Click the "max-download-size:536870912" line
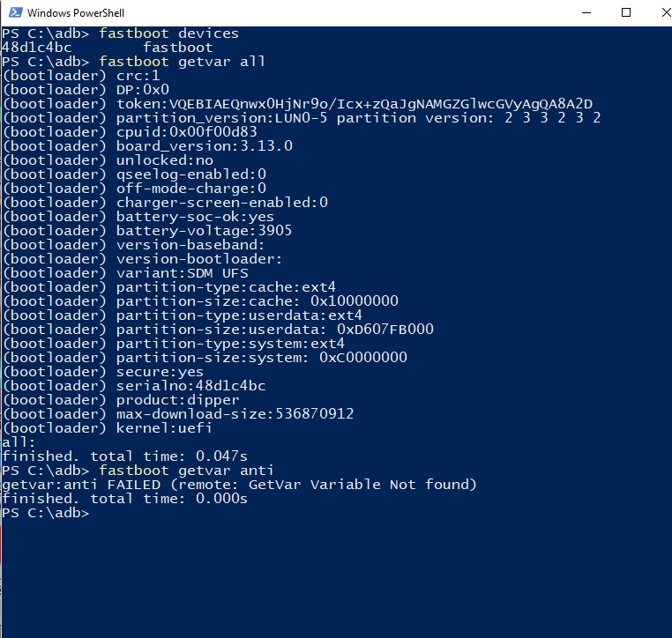This screenshot has height=638, width=672. (235, 414)
